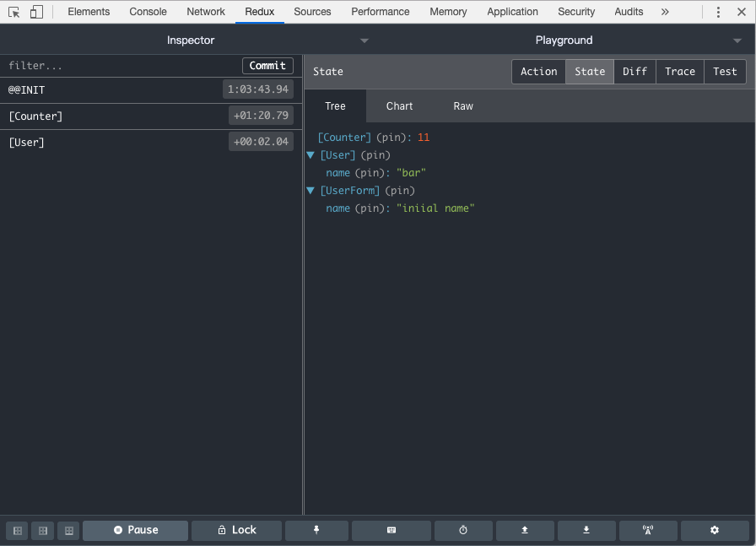Open the Network tab

[x=206, y=12]
